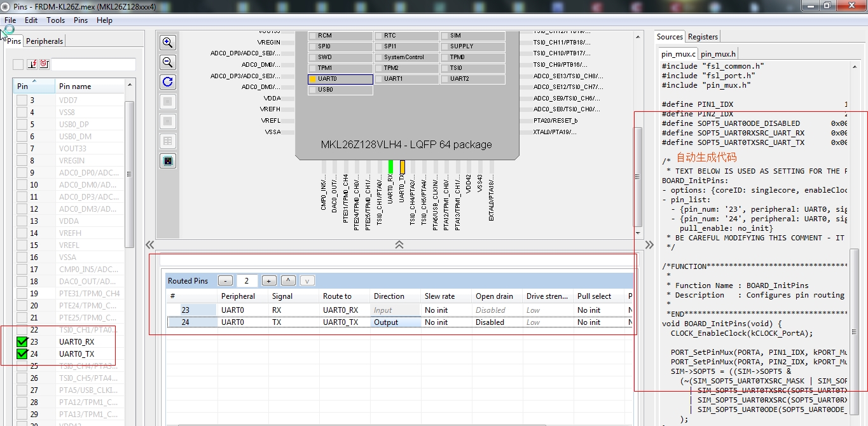Viewport: 868px width, 426px height.
Task: Open the File menu
Action: (10, 20)
